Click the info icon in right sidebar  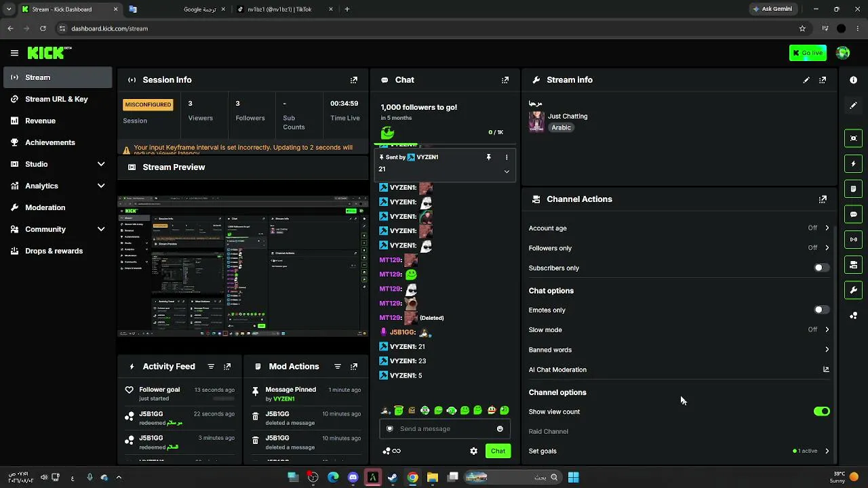pyautogui.click(x=854, y=80)
